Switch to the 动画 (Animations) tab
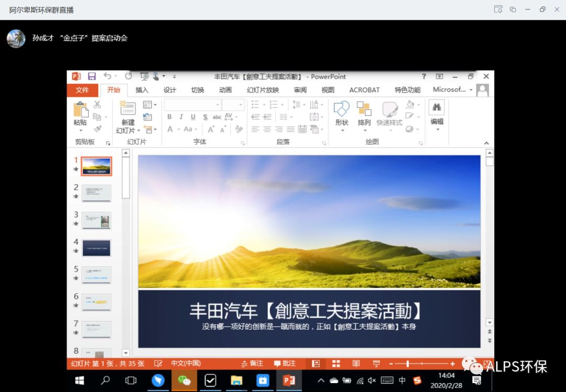566x392 pixels. pos(225,90)
